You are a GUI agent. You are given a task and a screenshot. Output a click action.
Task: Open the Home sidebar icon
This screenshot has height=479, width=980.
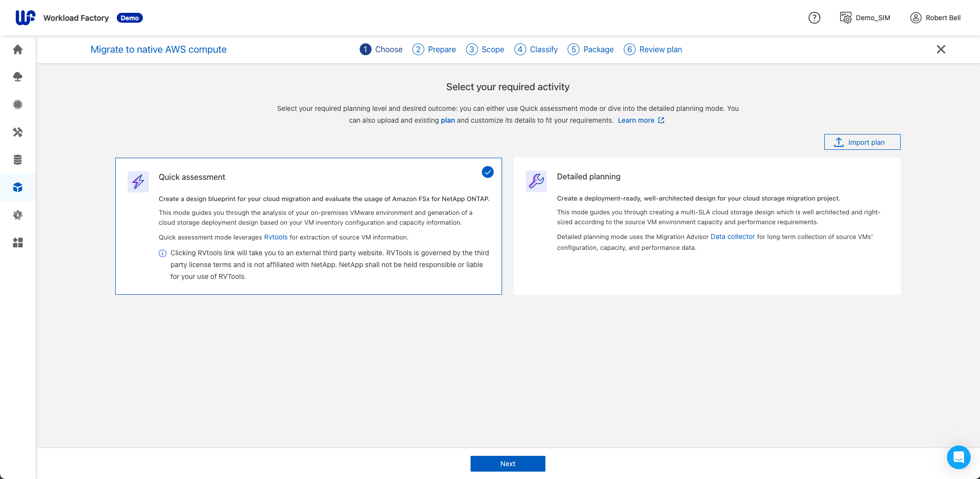(18, 49)
